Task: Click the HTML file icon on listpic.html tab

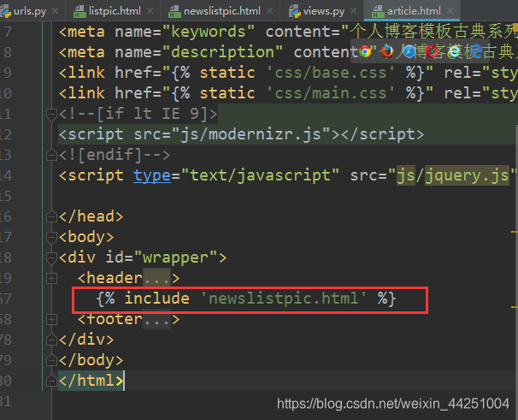Action: pos(79,12)
